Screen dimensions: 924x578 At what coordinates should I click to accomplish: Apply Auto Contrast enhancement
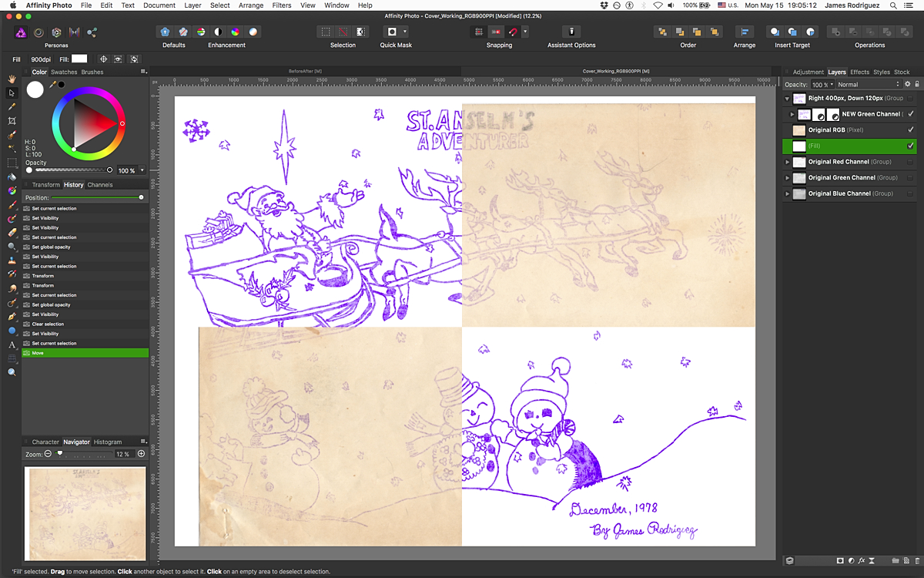coord(218,32)
